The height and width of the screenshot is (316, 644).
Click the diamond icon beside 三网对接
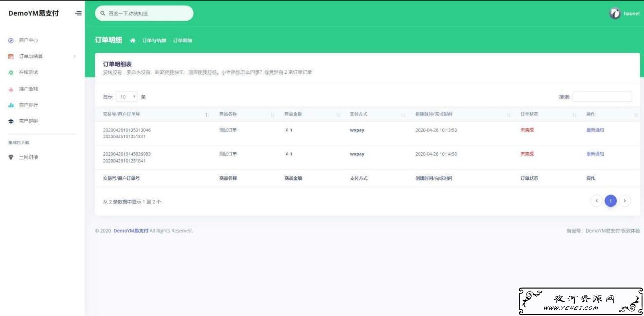tap(11, 157)
